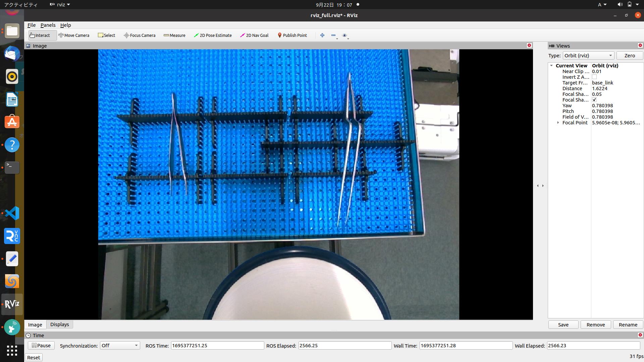Choose the Focus Camera tool
The image size is (644, 362).
[140, 35]
